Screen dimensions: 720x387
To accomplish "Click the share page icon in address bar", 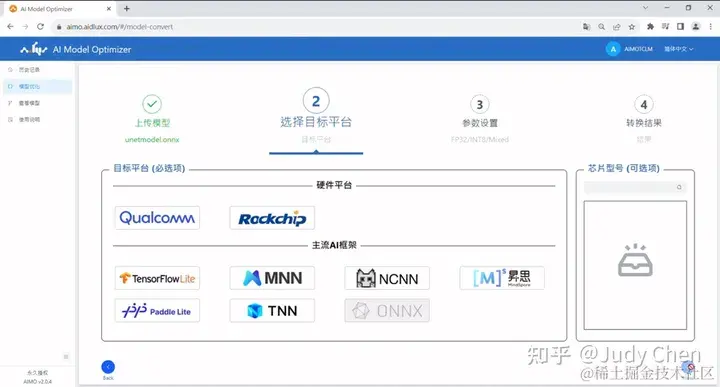I will tap(617, 27).
